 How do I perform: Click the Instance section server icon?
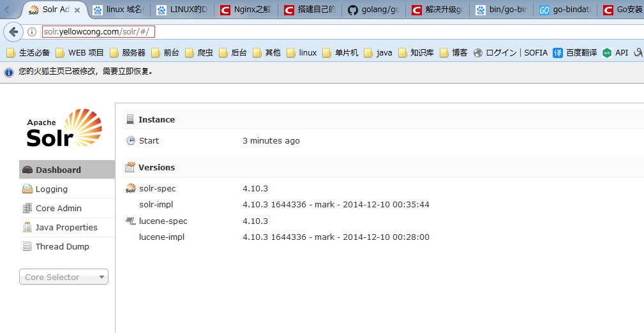[130, 119]
